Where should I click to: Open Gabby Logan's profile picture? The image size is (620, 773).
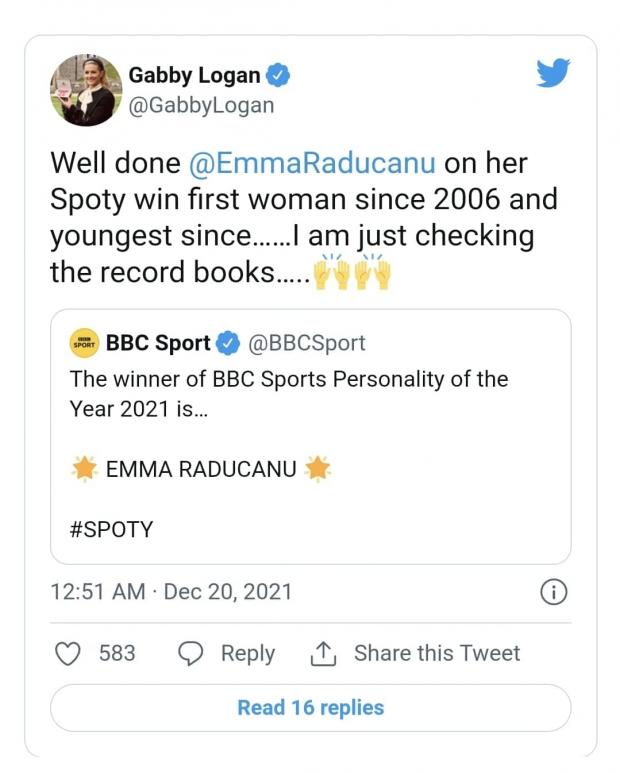pyautogui.click(x=83, y=90)
